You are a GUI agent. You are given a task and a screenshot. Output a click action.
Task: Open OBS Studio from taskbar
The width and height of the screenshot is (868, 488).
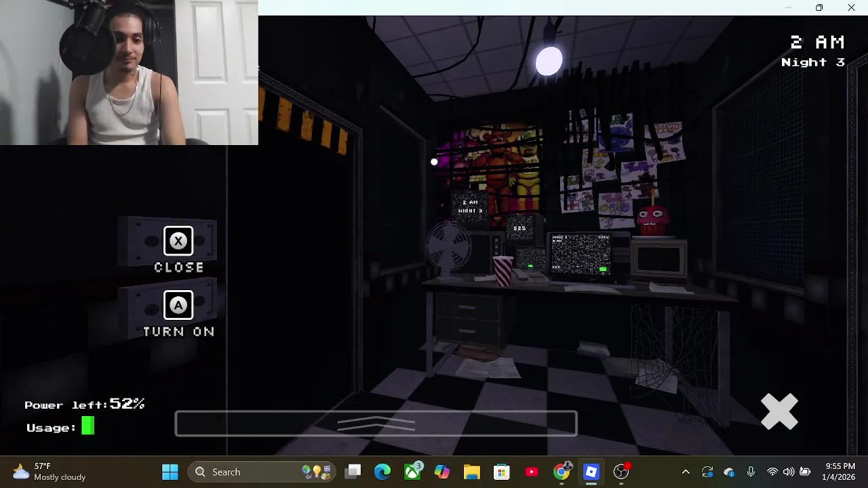(621, 472)
